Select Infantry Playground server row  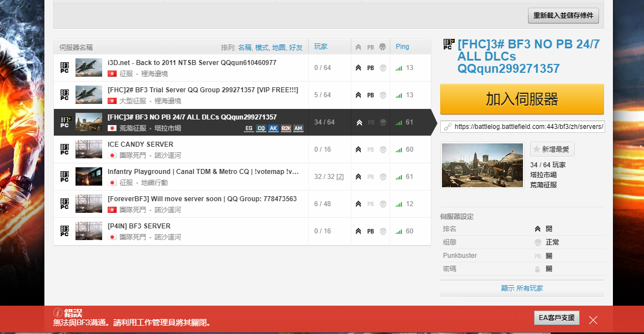242,177
